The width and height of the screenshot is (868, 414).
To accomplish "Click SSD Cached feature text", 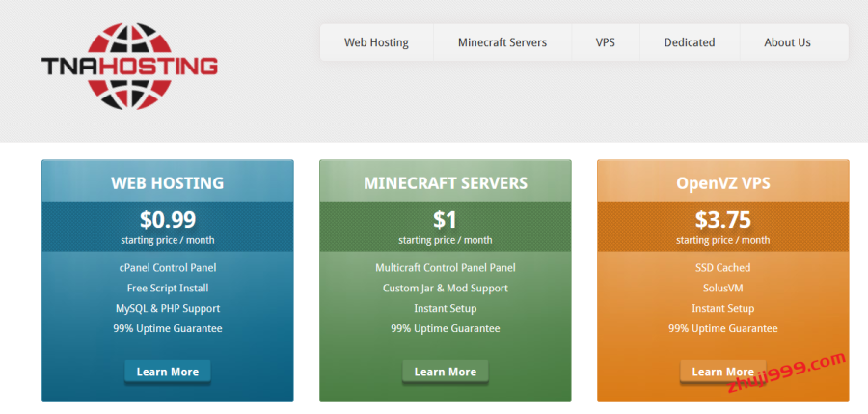I will (723, 268).
